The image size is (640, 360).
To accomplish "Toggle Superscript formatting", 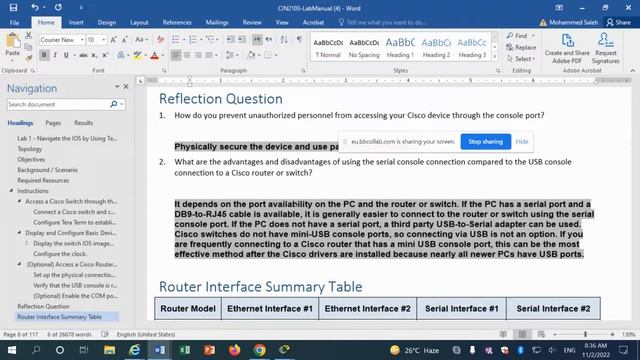I will [105, 55].
